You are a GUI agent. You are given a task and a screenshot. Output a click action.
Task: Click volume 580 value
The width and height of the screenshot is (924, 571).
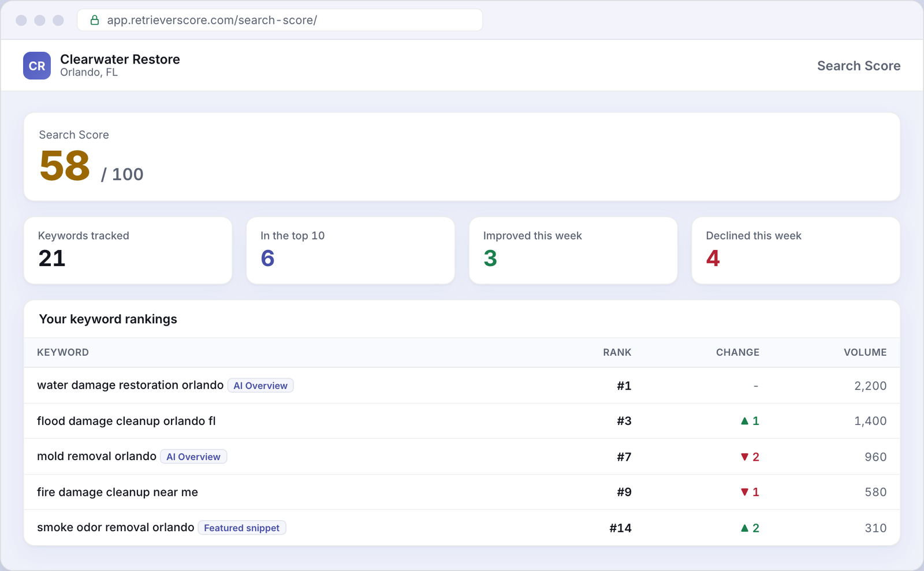[x=875, y=492]
